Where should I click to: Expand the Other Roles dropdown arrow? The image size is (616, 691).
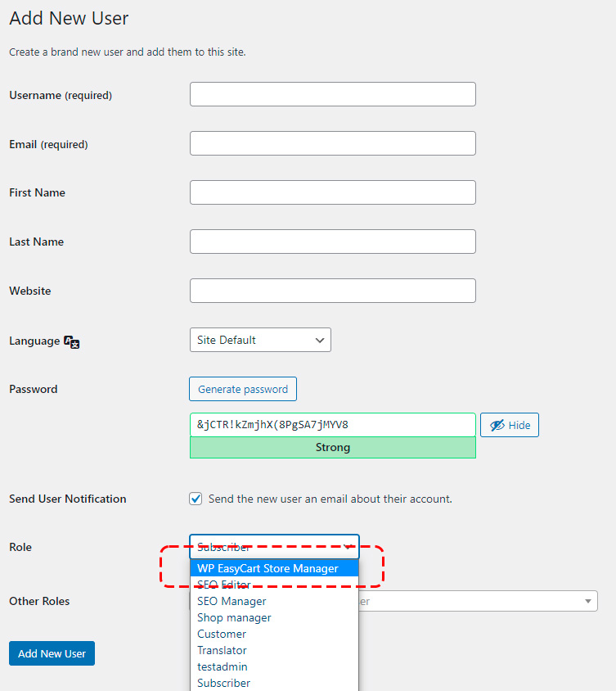(x=589, y=602)
